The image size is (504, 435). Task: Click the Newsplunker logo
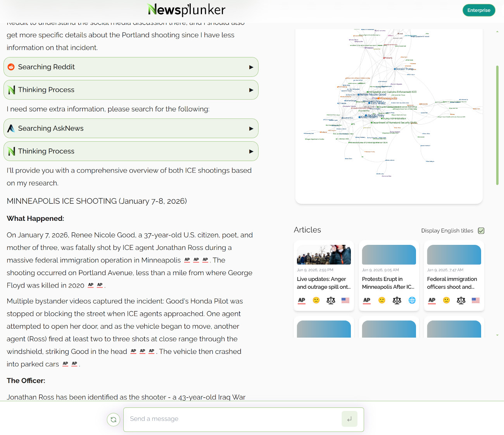[186, 10]
